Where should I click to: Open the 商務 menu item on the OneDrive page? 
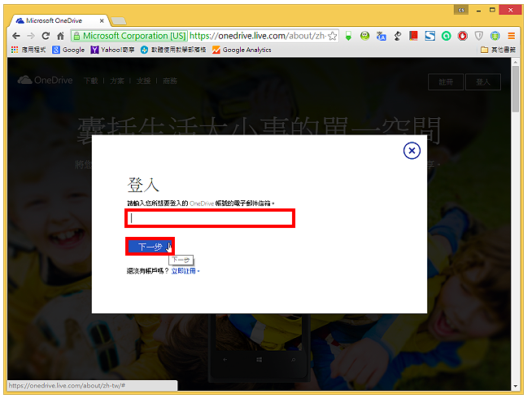[170, 81]
